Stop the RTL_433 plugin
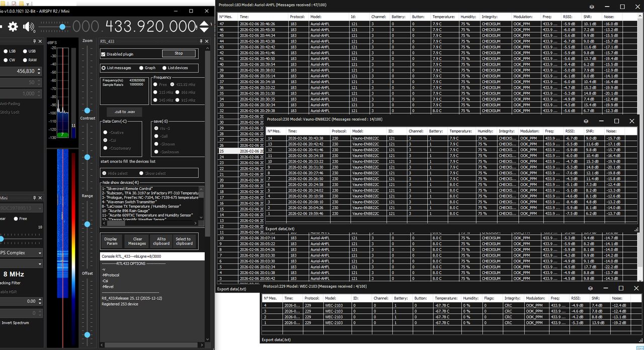The image size is (644, 350). pos(179,53)
